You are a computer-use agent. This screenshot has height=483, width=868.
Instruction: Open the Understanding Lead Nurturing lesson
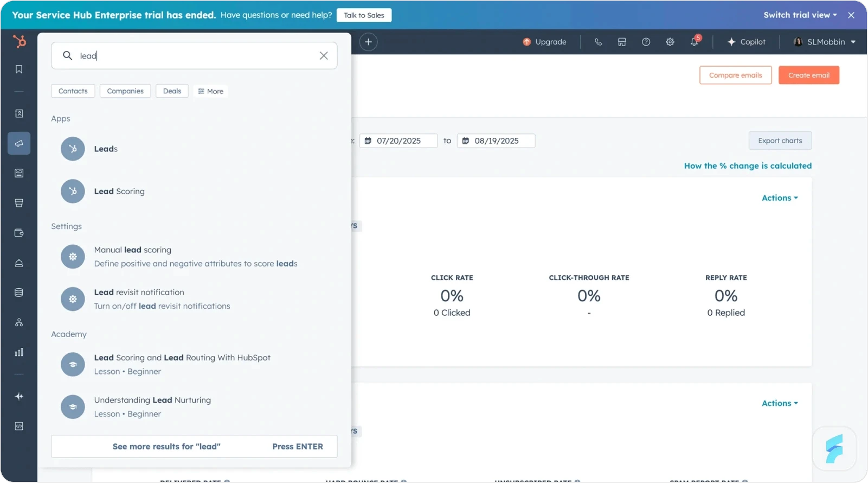tap(194, 407)
